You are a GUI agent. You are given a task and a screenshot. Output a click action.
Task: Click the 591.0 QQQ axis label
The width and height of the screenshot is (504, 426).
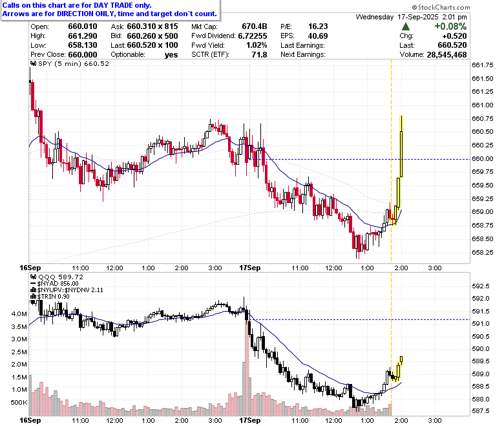(x=481, y=324)
